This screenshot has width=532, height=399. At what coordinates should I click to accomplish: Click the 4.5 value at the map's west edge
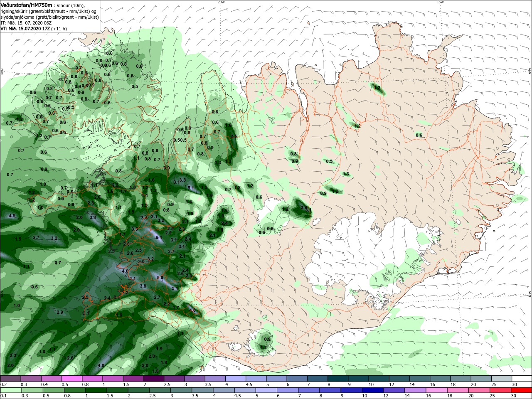(12, 216)
